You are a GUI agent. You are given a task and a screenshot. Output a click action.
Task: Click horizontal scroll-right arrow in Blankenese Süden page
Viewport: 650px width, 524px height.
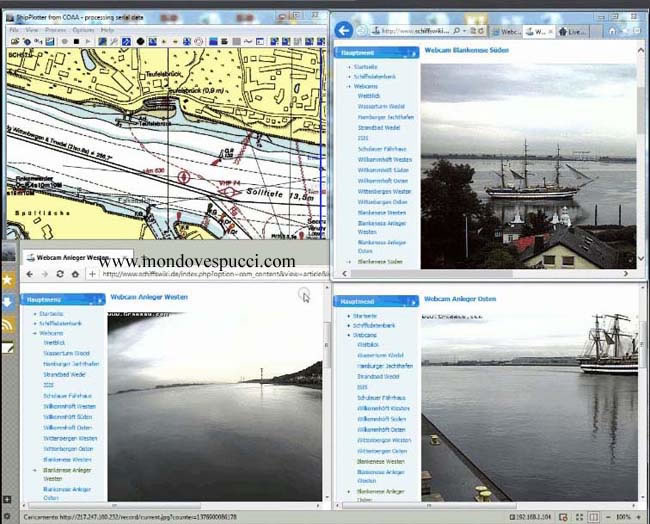[626, 274]
